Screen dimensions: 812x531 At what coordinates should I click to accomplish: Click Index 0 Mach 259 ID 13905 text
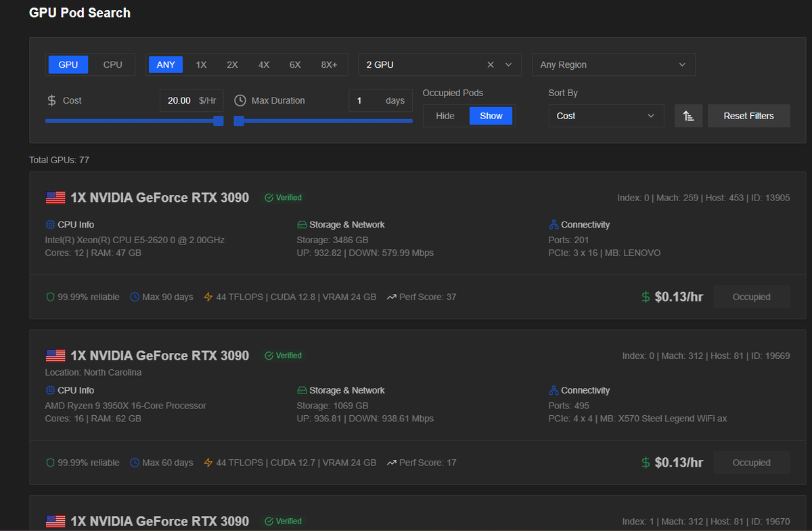coord(704,198)
